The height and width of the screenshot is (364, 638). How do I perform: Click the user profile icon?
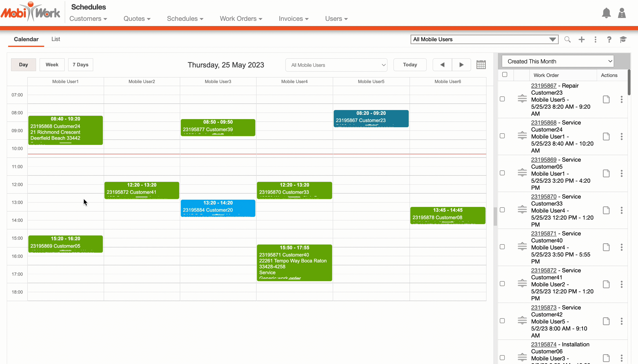[x=621, y=13]
